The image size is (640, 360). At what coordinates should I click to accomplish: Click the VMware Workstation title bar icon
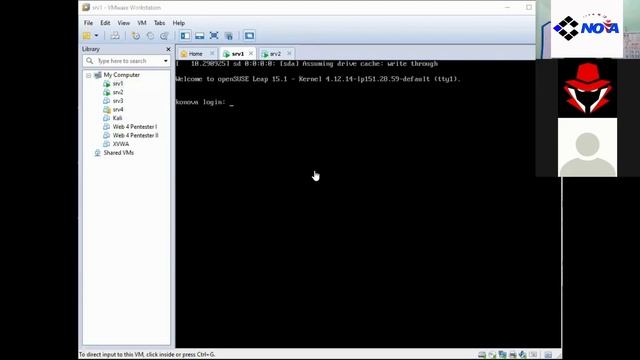pyautogui.click(x=86, y=7)
